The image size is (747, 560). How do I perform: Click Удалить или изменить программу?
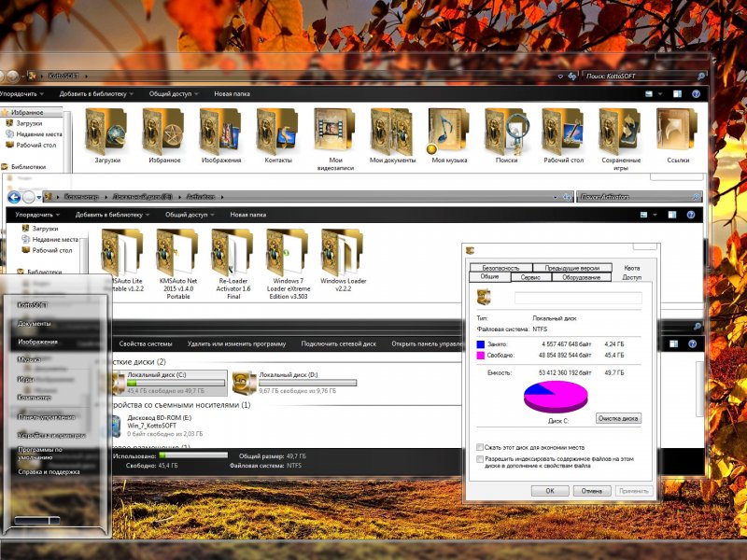pos(237,343)
